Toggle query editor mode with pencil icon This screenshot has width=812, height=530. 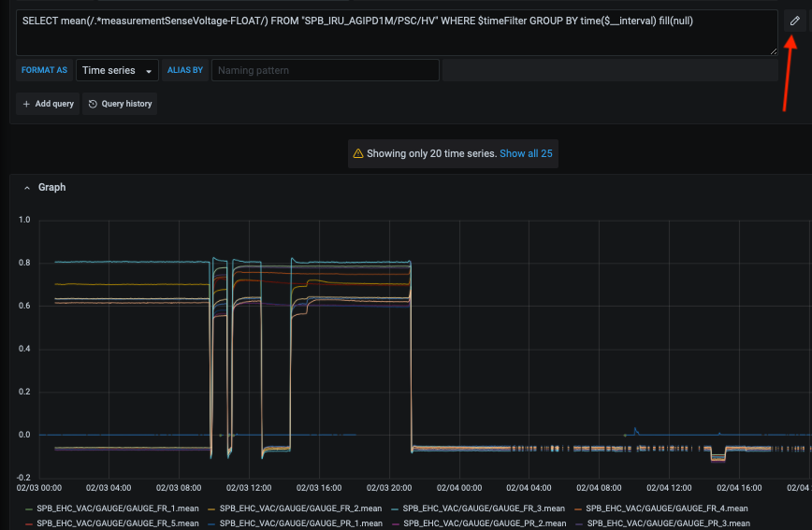pos(794,21)
